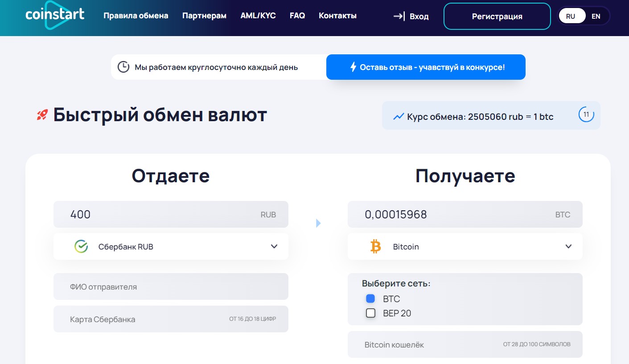Switch site language to EN
Screen dimensions: 629x364
click(596, 16)
